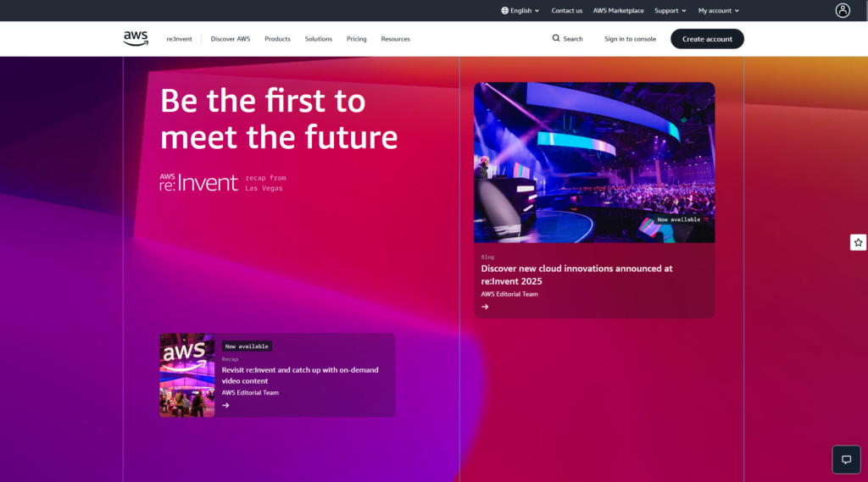Image resolution: width=868 pixels, height=482 pixels.
Task: Open the Solutions menu
Action: tap(319, 39)
